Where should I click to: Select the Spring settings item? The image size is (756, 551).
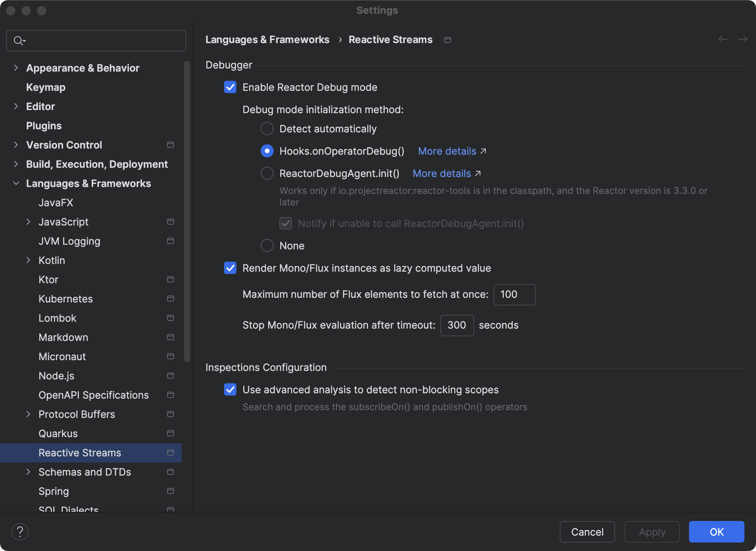tap(54, 491)
